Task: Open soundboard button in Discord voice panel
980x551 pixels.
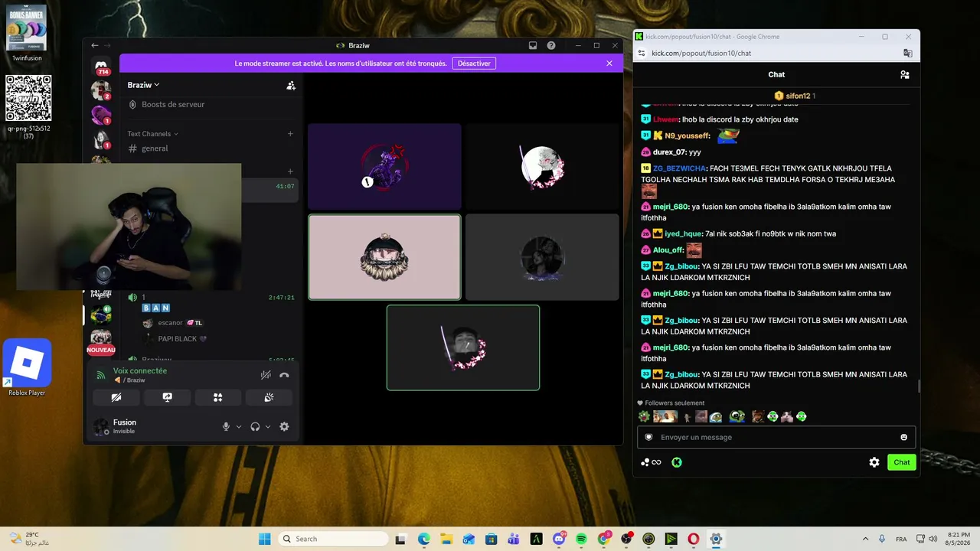Action: click(269, 397)
